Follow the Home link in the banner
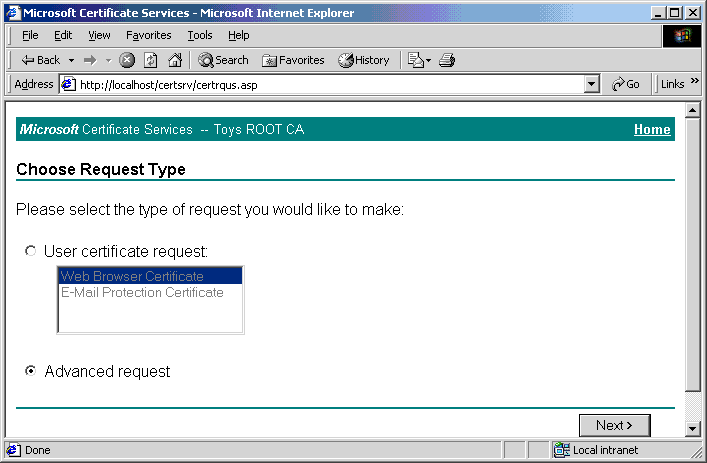The image size is (707, 463). pos(652,129)
